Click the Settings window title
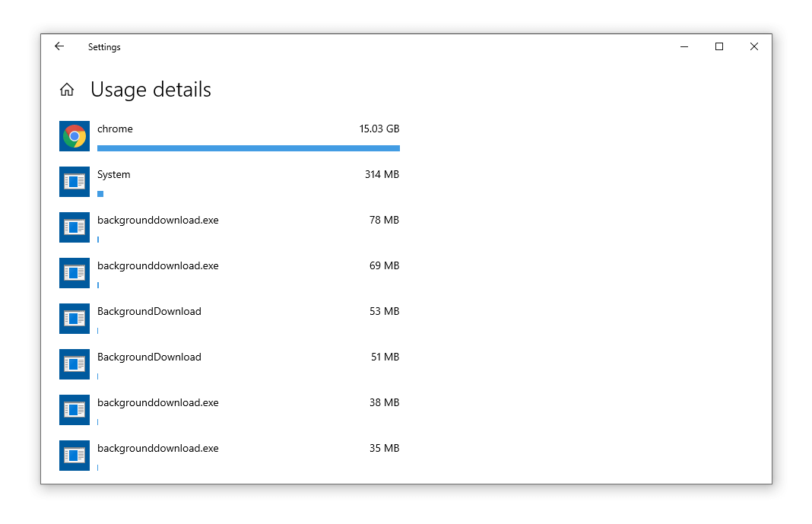 click(x=104, y=47)
